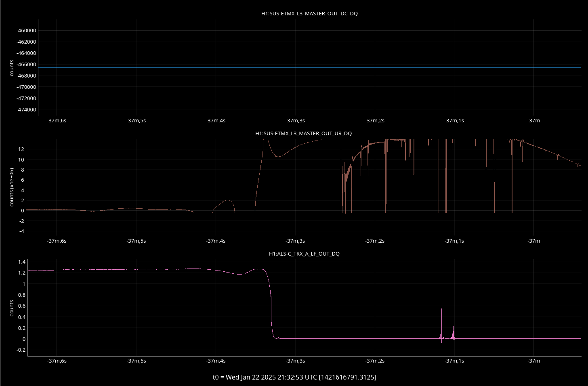Click the 0.8 tick label on the ALS-C_TRX plot
Viewport: 588px width, 386px height.
tap(22, 295)
